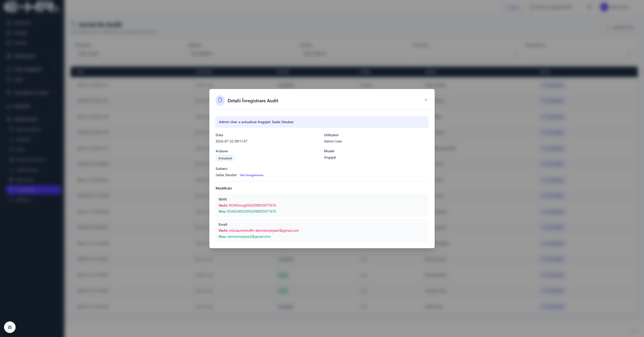Viewport: 644px width, 337px height.
Task: Select the Admin User a actualizat summary banner
Action: (x=322, y=122)
